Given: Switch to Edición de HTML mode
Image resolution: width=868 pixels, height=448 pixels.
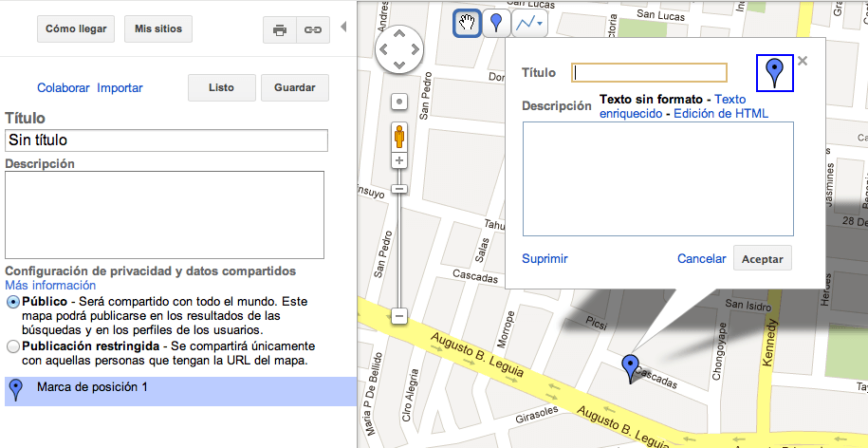Looking at the screenshot, I should [x=721, y=114].
